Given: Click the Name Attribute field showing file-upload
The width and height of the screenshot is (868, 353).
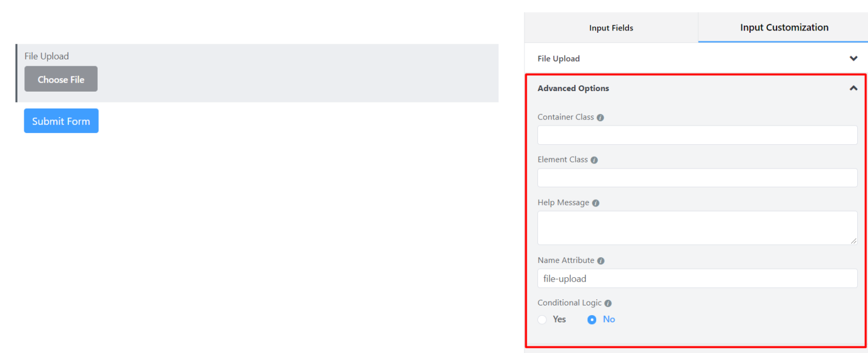Looking at the screenshot, I should pyautogui.click(x=697, y=278).
